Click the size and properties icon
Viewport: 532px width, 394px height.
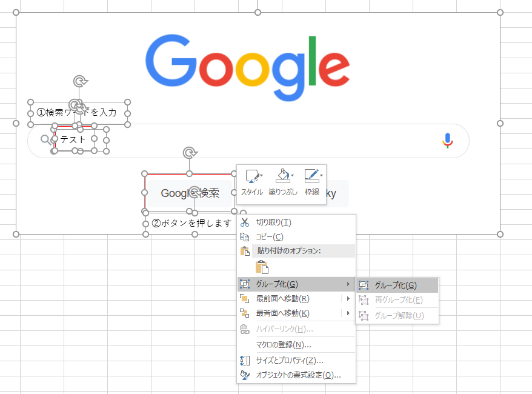point(245,361)
